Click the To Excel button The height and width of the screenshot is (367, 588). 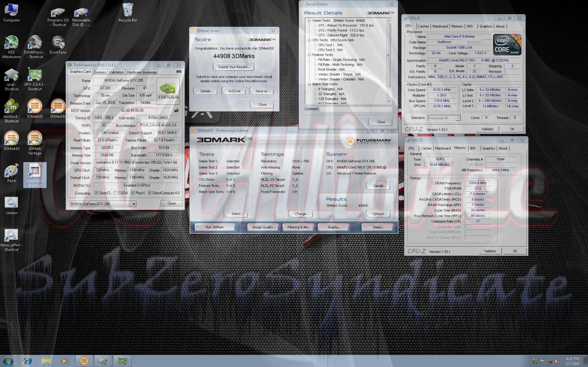(x=234, y=91)
